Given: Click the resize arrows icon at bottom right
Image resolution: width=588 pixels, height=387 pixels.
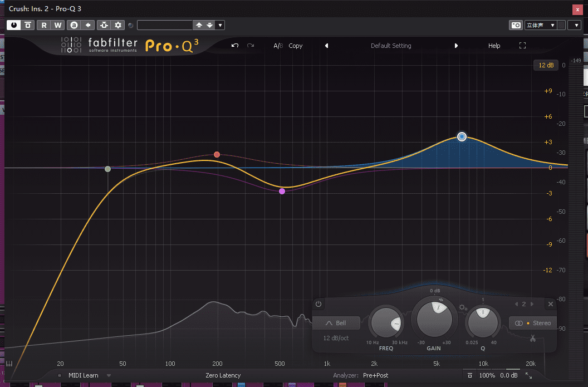Looking at the screenshot, I should point(529,375).
